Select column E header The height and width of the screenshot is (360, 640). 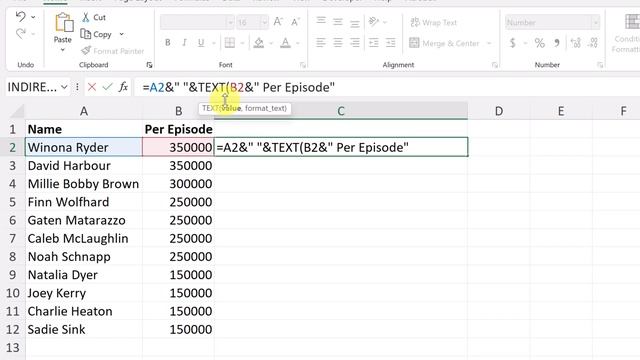(x=561, y=111)
